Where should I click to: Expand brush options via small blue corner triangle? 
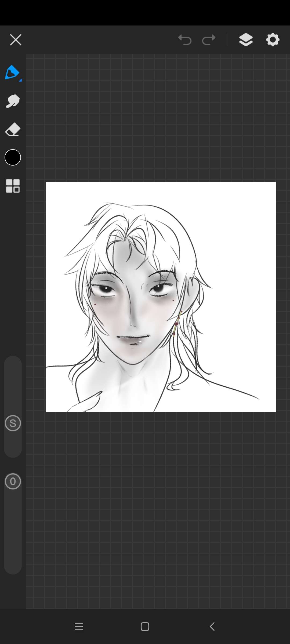click(20, 80)
